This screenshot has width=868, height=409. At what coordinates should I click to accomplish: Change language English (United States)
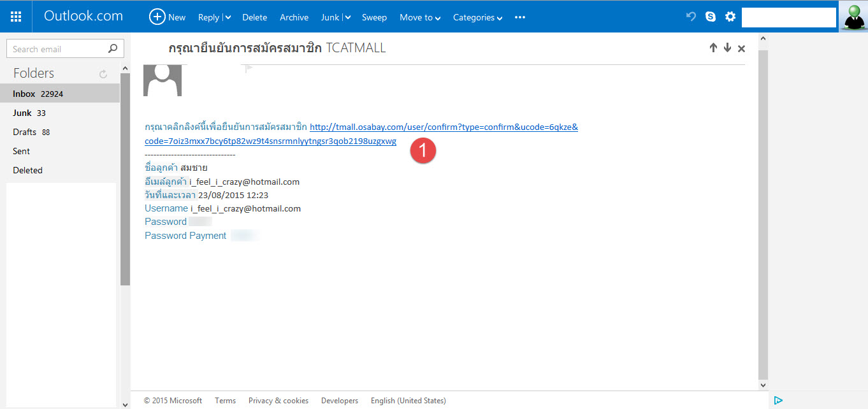[x=409, y=401]
